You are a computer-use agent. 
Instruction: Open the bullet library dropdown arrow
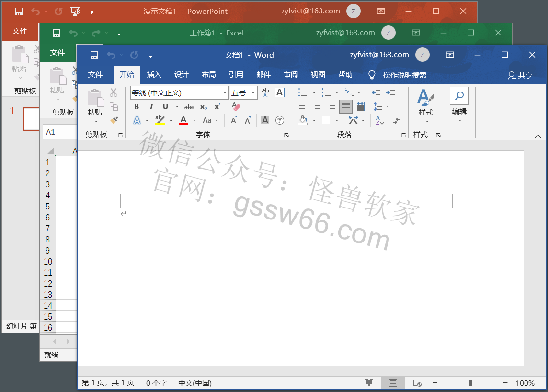tap(313, 92)
